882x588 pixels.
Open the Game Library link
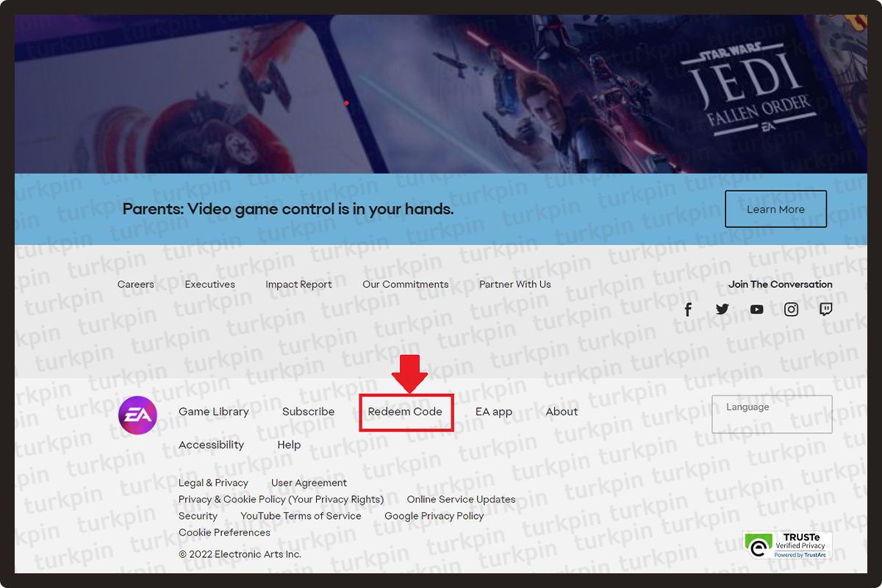point(214,412)
